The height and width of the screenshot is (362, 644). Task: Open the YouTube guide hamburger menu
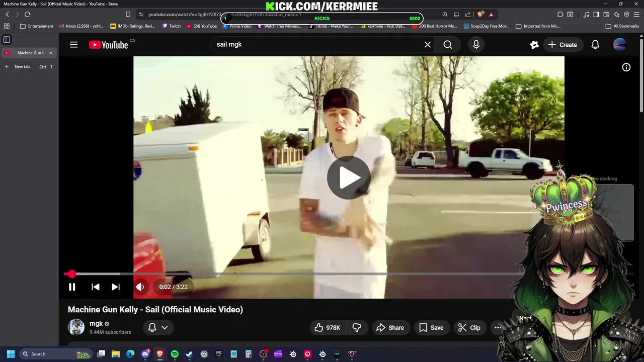74,45
